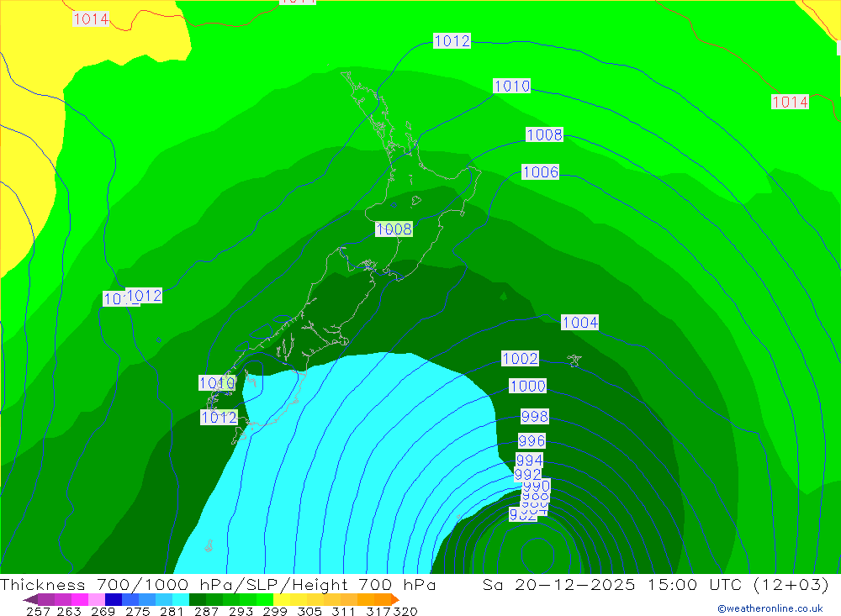Screen dimensions: 841x616
Task: Select the 994 isobar label
Action: pos(529,460)
